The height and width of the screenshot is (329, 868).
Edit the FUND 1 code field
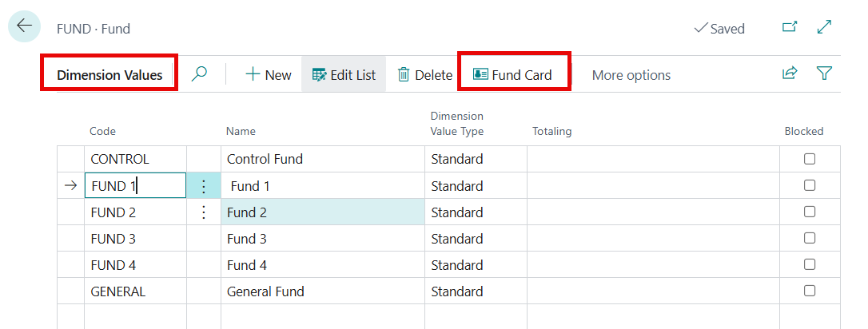[x=134, y=186]
